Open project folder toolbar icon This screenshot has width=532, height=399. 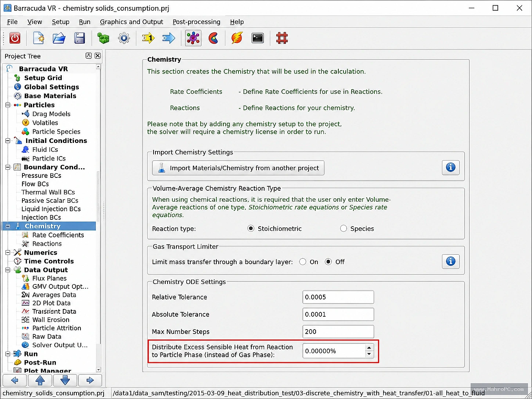tap(59, 38)
